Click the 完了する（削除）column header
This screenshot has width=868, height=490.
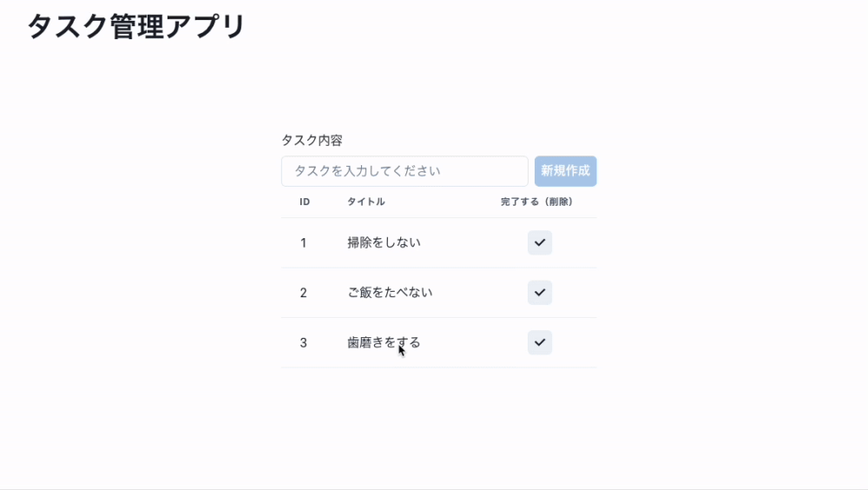(x=537, y=202)
